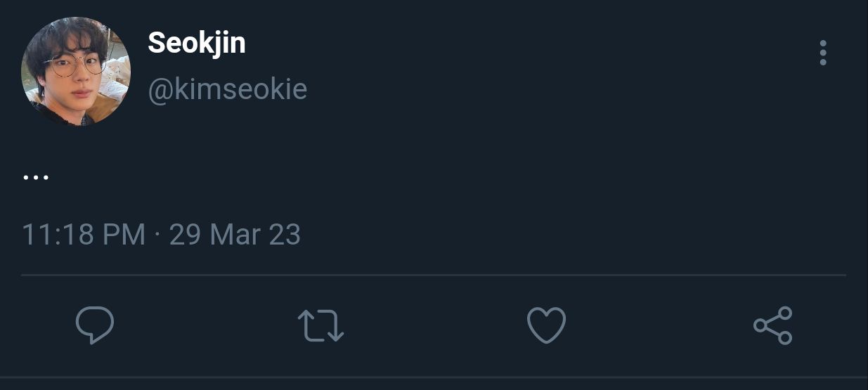Share Seokjin's tweet with the connected-nodes icon
The height and width of the screenshot is (390, 868).
pyautogui.click(x=773, y=325)
